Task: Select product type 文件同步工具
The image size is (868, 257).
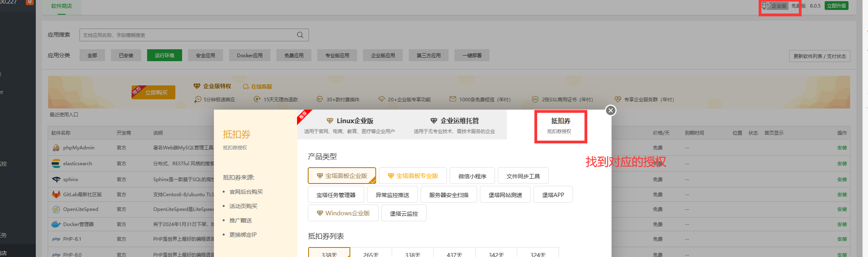Action: [523, 176]
